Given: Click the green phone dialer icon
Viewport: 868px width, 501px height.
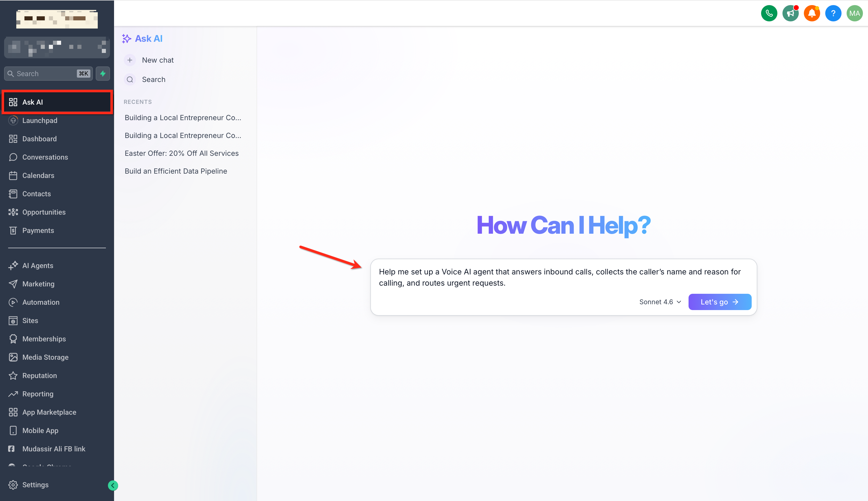Looking at the screenshot, I should (769, 13).
